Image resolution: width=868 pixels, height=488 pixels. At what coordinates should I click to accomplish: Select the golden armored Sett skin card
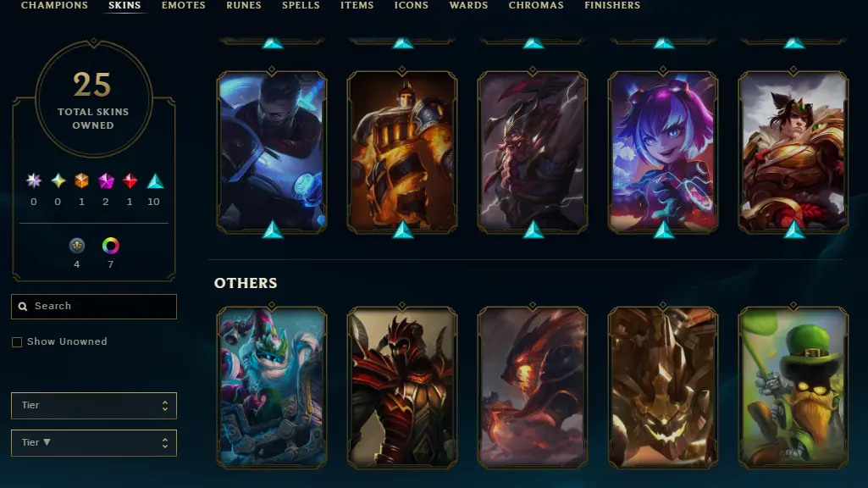(793, 152)
